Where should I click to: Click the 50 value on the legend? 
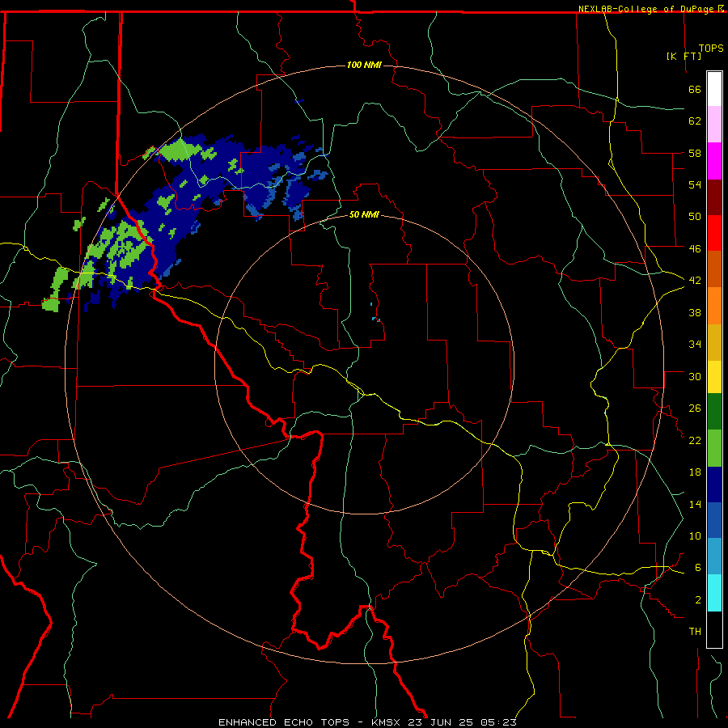[695, 217]
